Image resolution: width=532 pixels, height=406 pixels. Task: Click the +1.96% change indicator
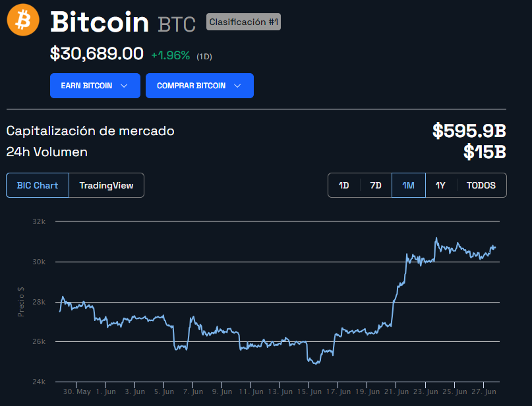(x=171, y=55)
